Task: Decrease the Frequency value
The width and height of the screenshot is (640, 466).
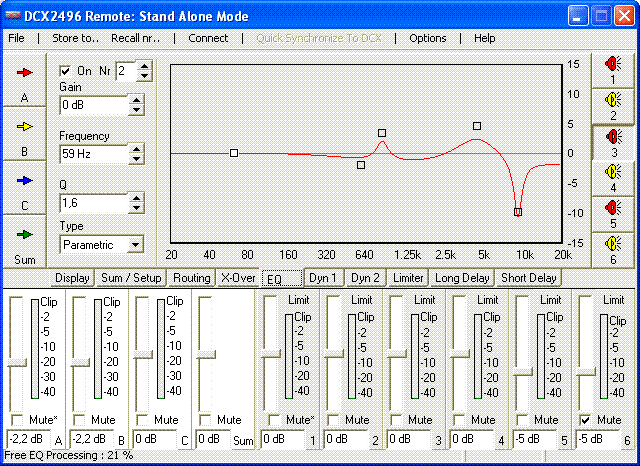Action: pos(136,159)
